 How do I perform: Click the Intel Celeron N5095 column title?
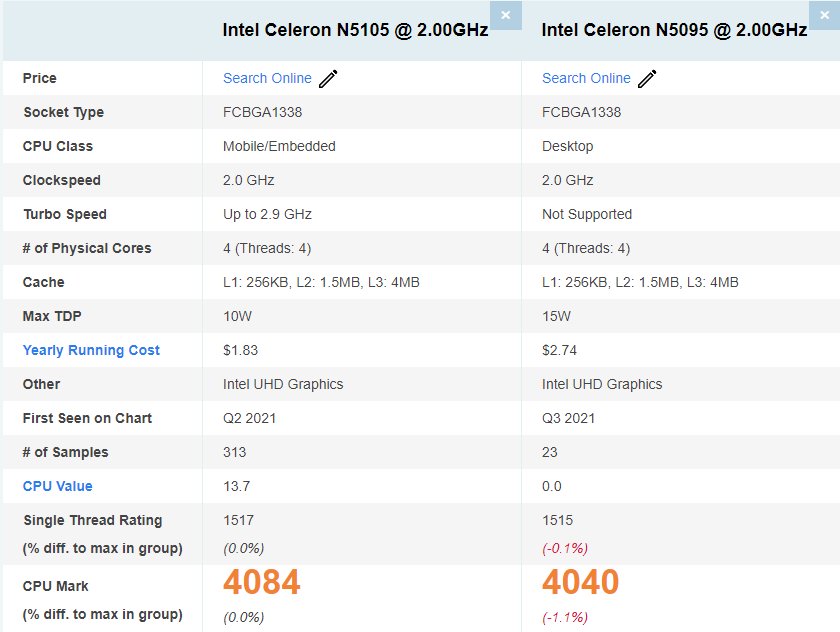pos(674,30)
